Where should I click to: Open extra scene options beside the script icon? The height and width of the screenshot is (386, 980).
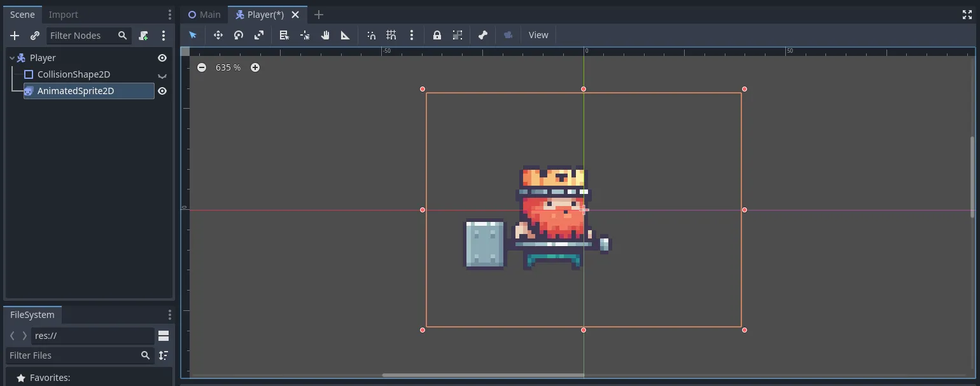click(x=164, y=36)
